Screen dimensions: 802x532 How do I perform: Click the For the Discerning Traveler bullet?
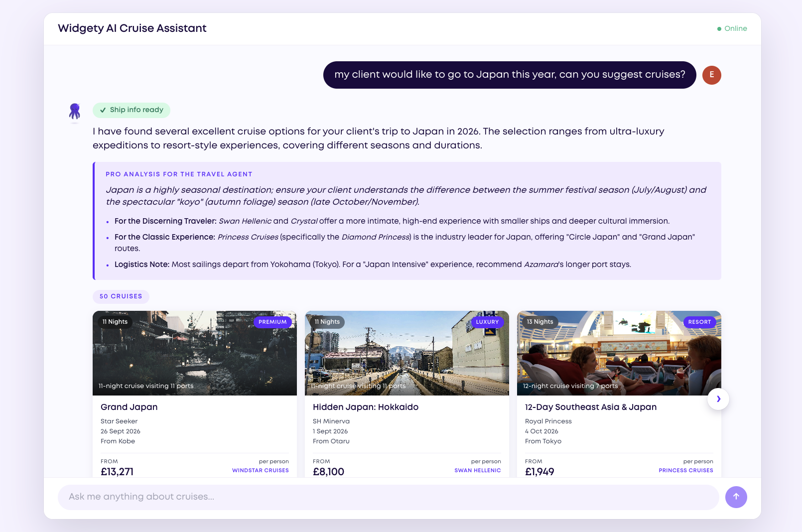[392, 221]
